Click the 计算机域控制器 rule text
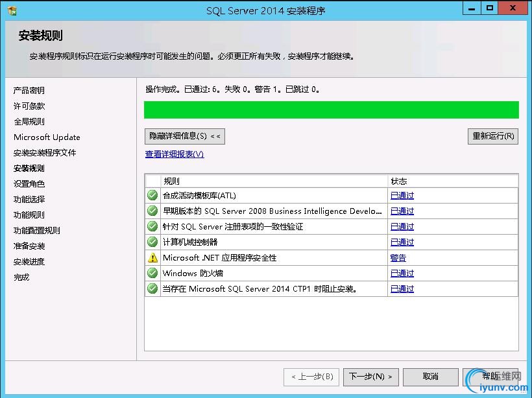 click(x=190, y=242)
